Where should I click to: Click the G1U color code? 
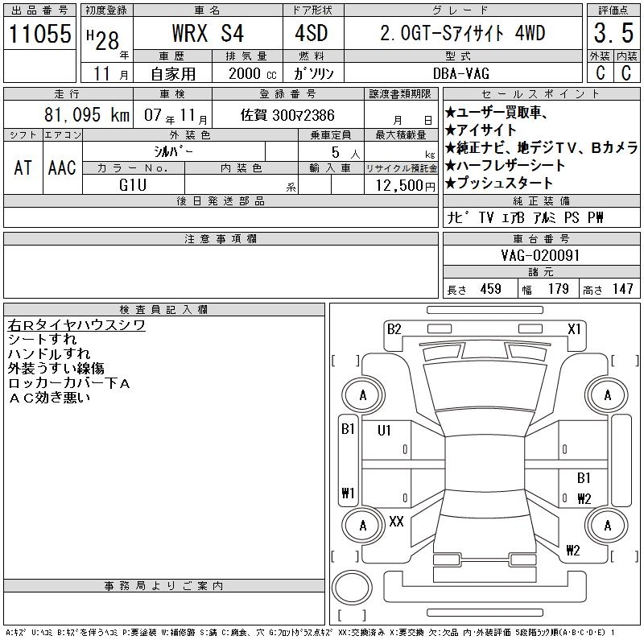[131, 185]
